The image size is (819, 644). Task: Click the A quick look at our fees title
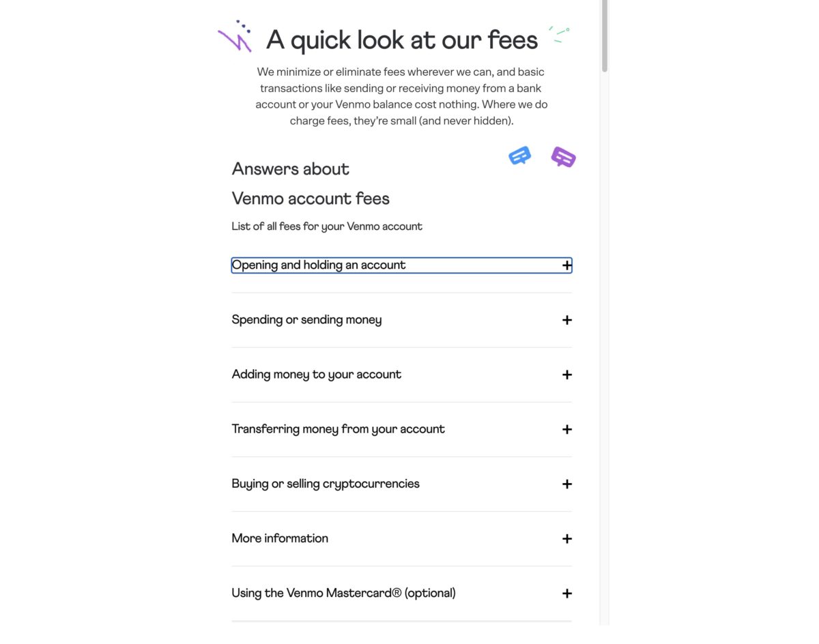pyautogui.click(x=402, y=40)
